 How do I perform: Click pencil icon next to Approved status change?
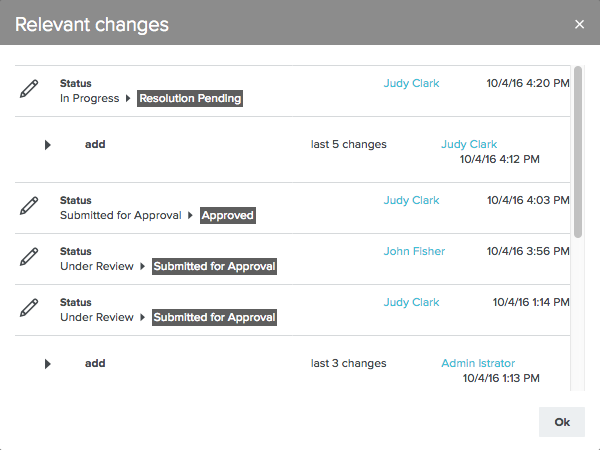point(30,207)
